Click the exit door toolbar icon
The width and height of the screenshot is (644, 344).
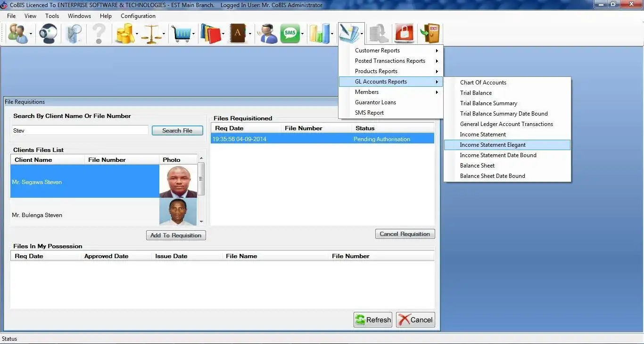(x=430, y=34)
